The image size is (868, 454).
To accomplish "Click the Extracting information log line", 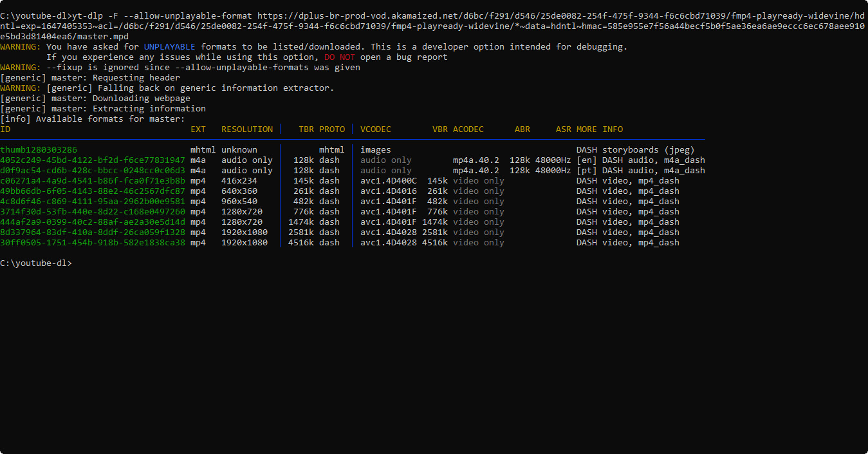I will click(103, 109).
